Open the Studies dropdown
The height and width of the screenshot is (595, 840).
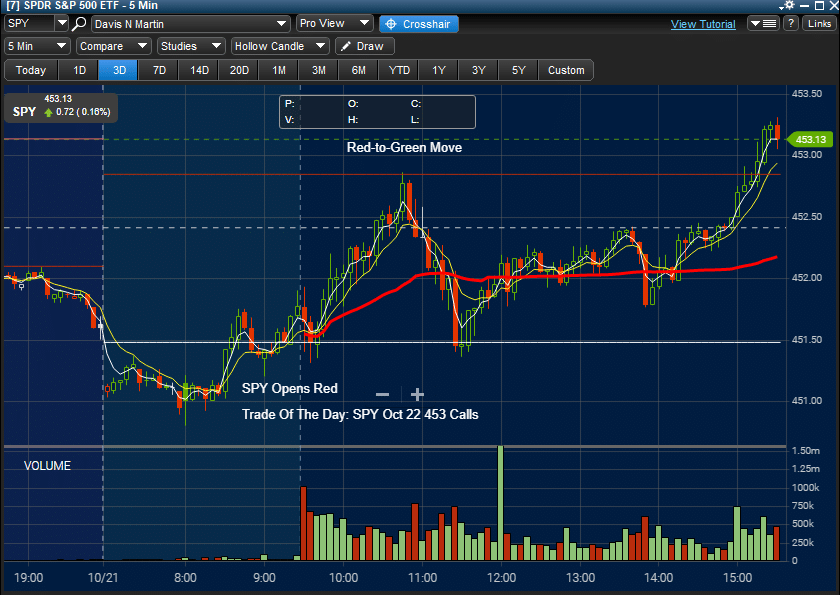[x=191, y=46]
